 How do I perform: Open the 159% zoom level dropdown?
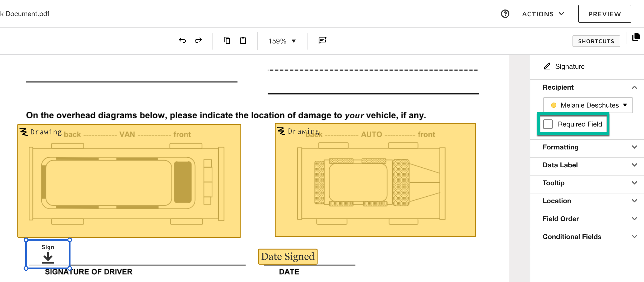tap(282, 41)
